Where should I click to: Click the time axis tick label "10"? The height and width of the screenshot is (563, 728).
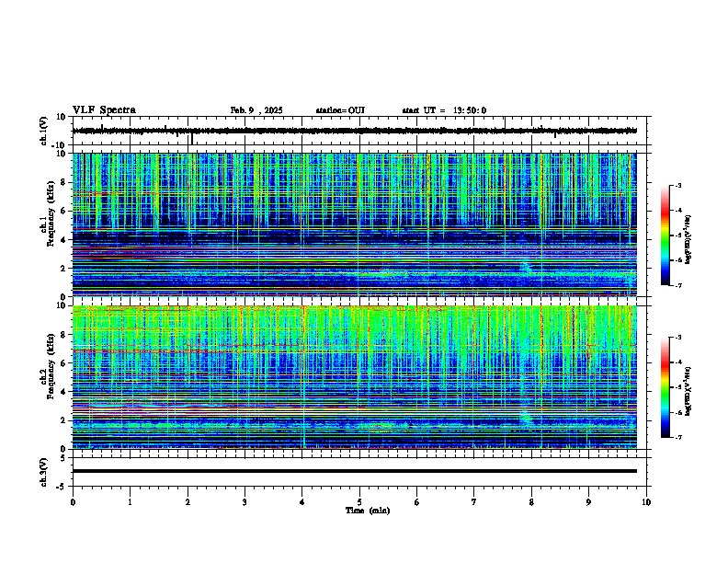pyautogui.click(x=646, y=502)
